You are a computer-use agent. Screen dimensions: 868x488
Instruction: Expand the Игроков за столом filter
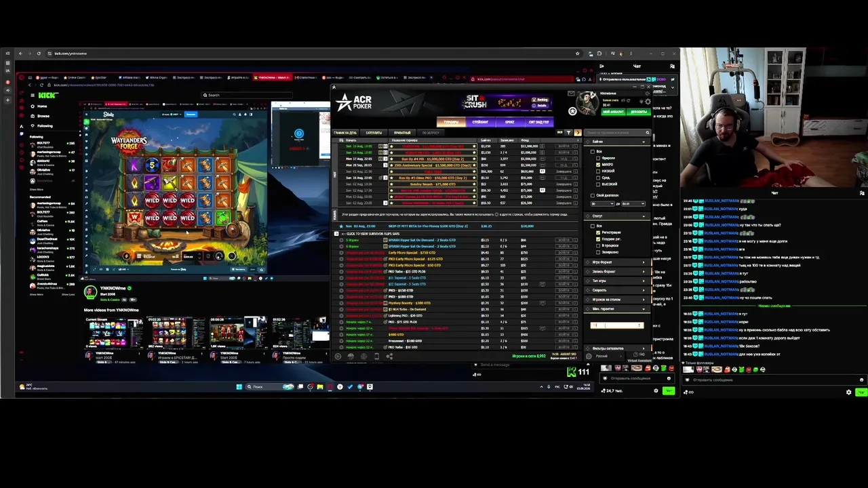pos(618,299)
